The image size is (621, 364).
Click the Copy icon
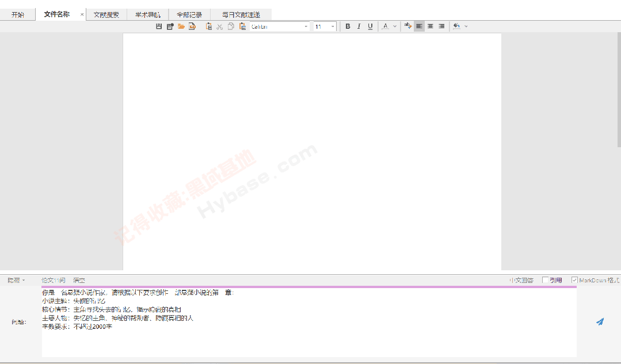coord(230,26)
